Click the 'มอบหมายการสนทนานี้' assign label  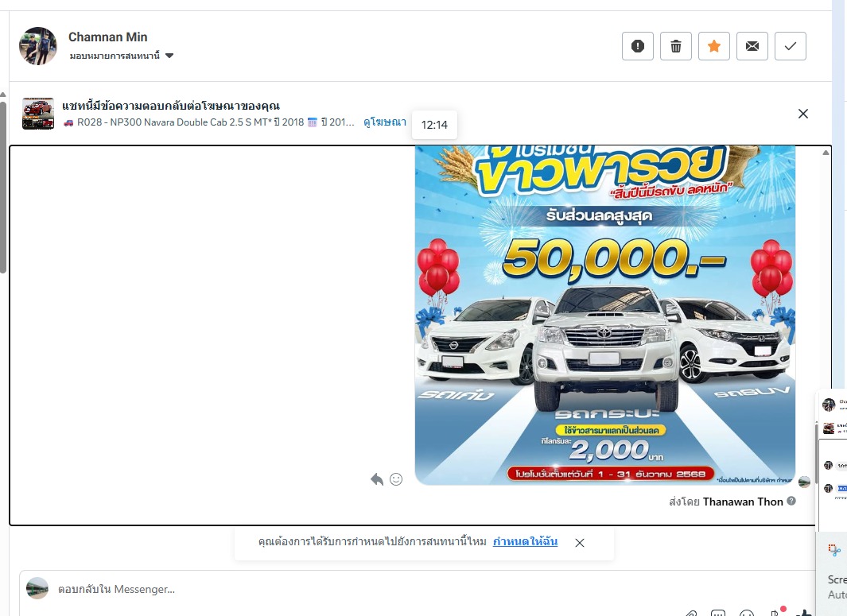coord(115,56)
